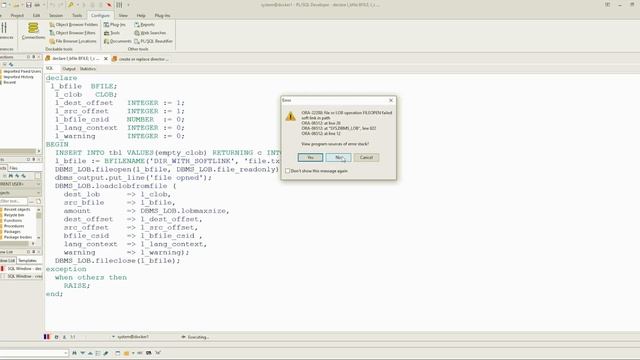Click the find next down arrow icon
This screenshot has width=640, height=360.
[x=82, y=353]
